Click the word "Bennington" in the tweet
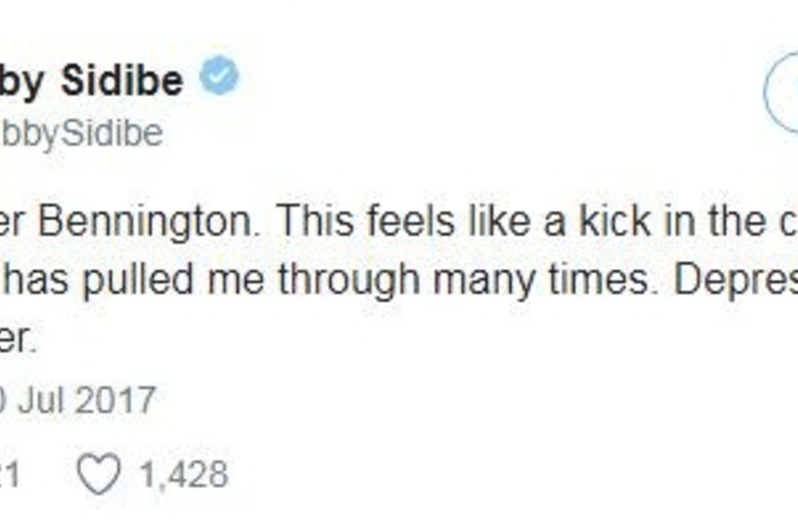 [x=145, y=221]
